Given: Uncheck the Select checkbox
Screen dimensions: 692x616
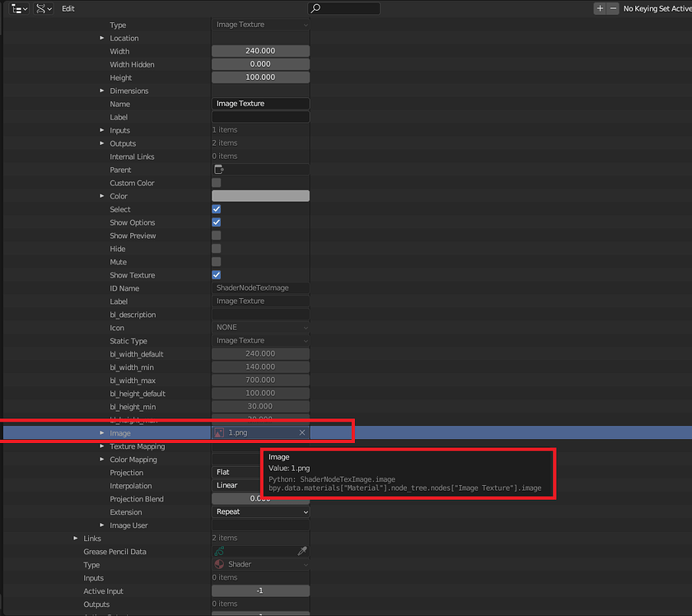Looking at the screenshot, I should click(x=216, y=209).
